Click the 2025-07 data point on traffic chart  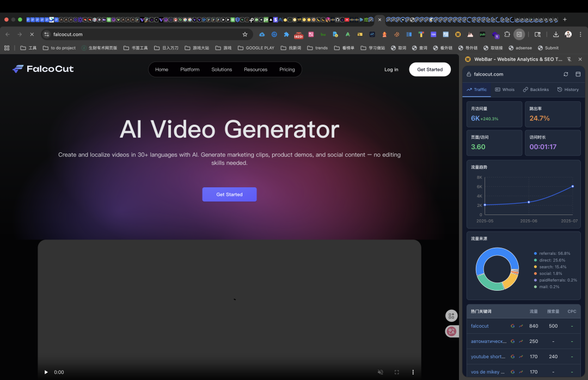[573, 186]
